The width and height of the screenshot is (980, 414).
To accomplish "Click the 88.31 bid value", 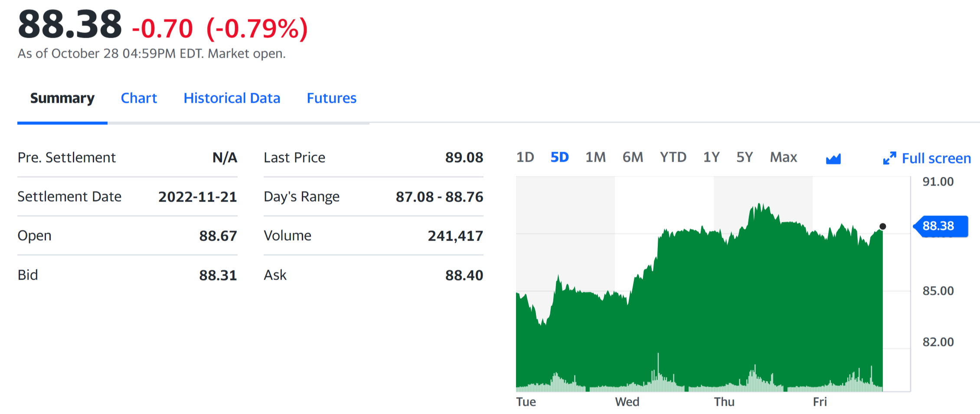I will point(218,276).
